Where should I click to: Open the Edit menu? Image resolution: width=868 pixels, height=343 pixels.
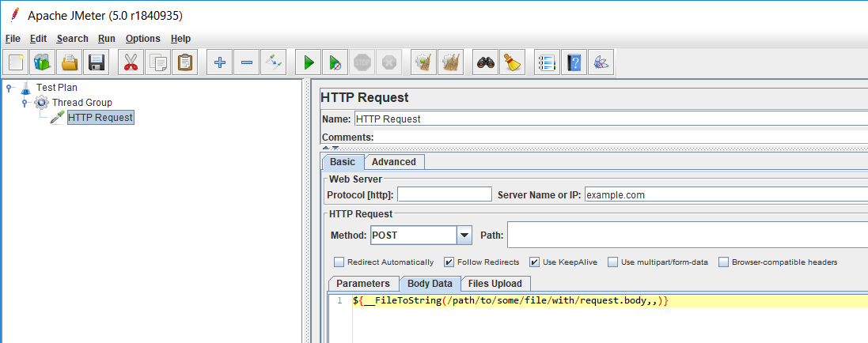pyautogui.click(x=38, y=39)
